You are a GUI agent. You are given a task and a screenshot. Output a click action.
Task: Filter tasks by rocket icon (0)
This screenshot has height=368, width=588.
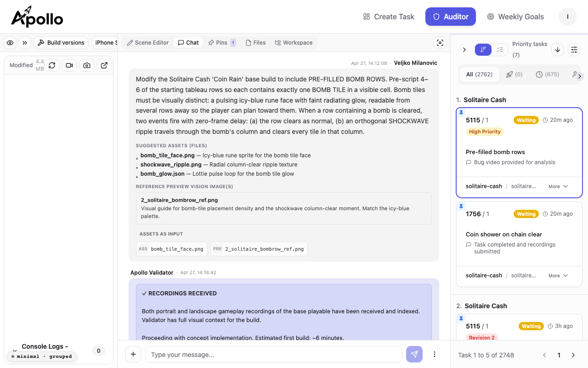(x=514, y=75)
